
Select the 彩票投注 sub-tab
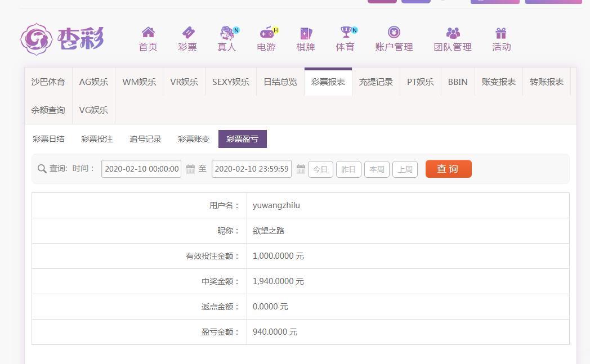(97, 139)
